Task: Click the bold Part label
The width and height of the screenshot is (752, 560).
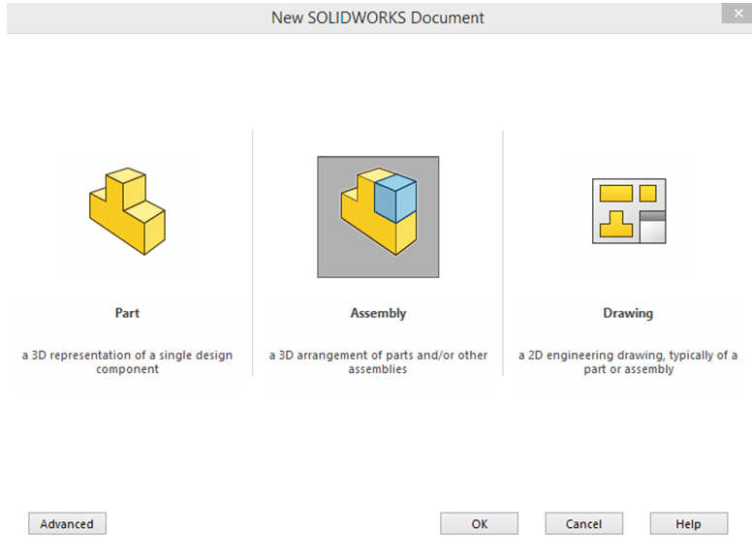Action: pos(127,313)
